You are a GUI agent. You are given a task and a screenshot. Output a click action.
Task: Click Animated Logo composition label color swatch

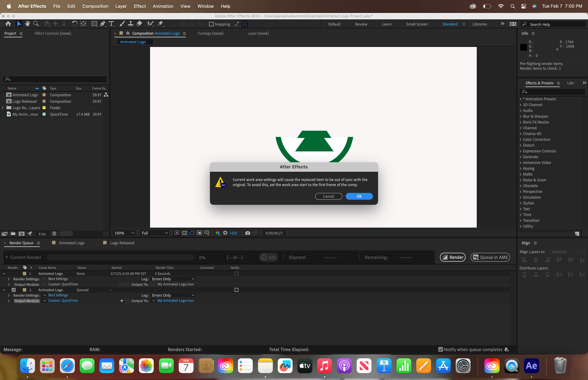coord(44,95)
